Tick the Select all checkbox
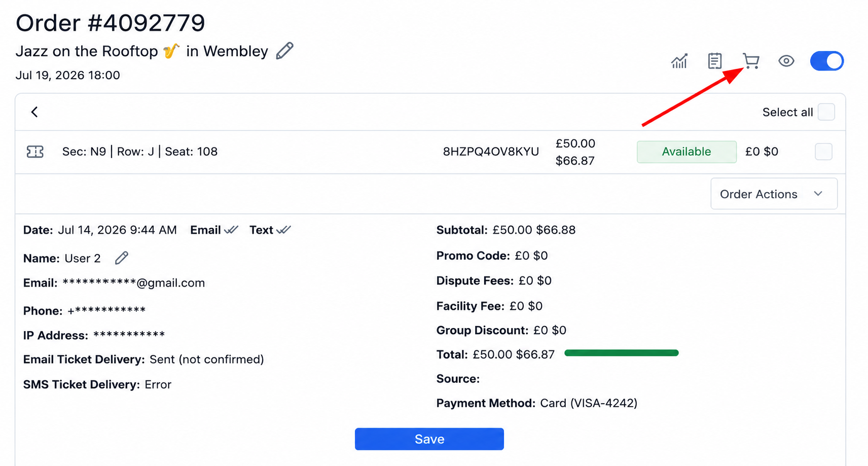This screenshot has height=466, width=868. (x=826, y=112)
